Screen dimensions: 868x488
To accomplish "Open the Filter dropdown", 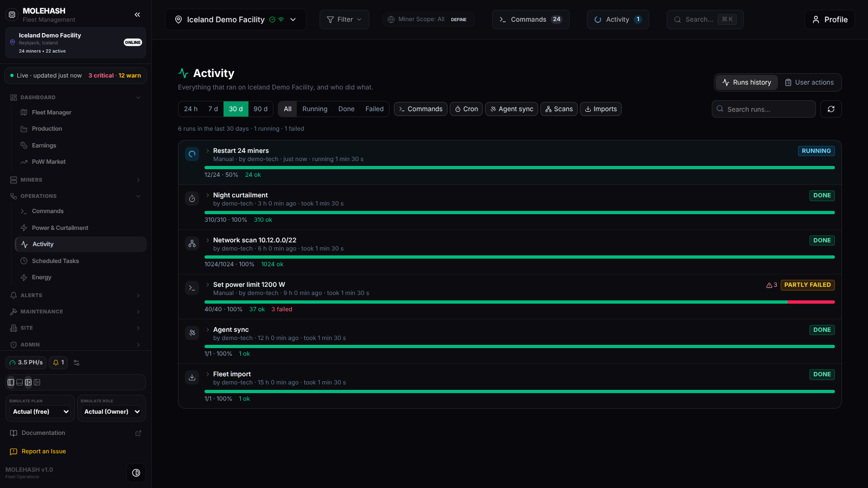I will coord(344,20).
